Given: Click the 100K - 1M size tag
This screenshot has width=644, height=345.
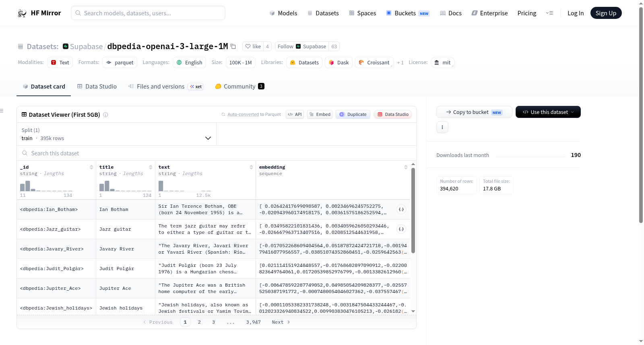Looking at the screenshot, I should 240,62.
